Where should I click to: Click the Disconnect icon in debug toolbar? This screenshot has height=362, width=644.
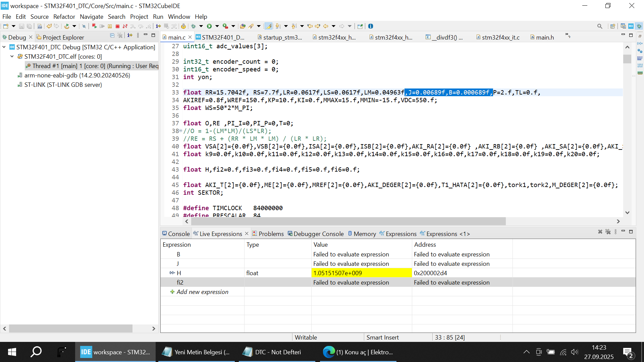pos(125,26)
